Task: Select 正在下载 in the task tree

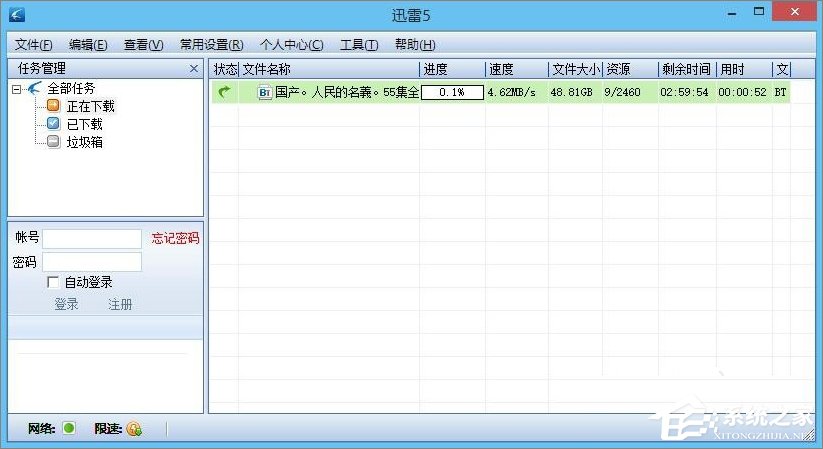Action: point(90,106)
